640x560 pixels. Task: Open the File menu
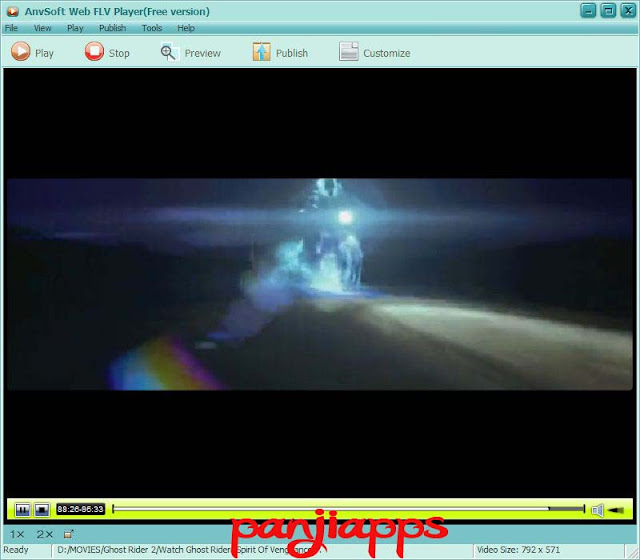[11, 28]
